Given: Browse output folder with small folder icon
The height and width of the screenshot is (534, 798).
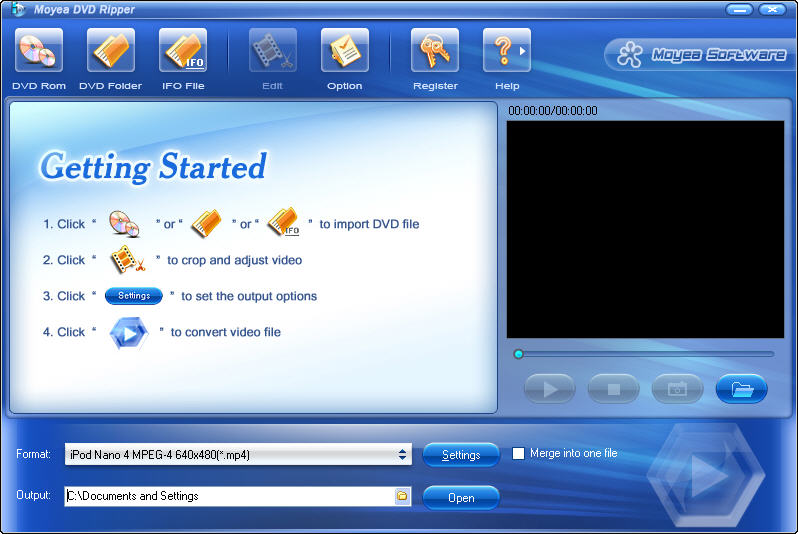Looking at the screenshot, I should coord(402,496).
